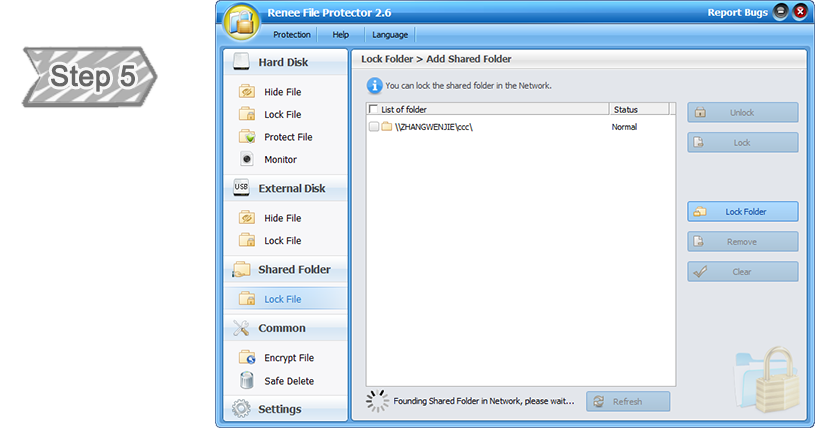
Task: Toggle the List of folder select-all checkbox
Action: pyautogui.click(x=374, y=109)
